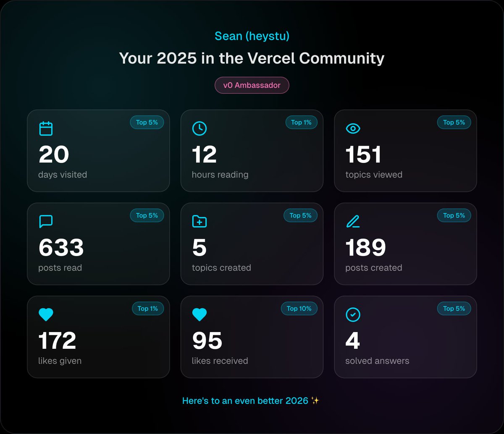Click the v0 Ambassador badge

point(252,85)
